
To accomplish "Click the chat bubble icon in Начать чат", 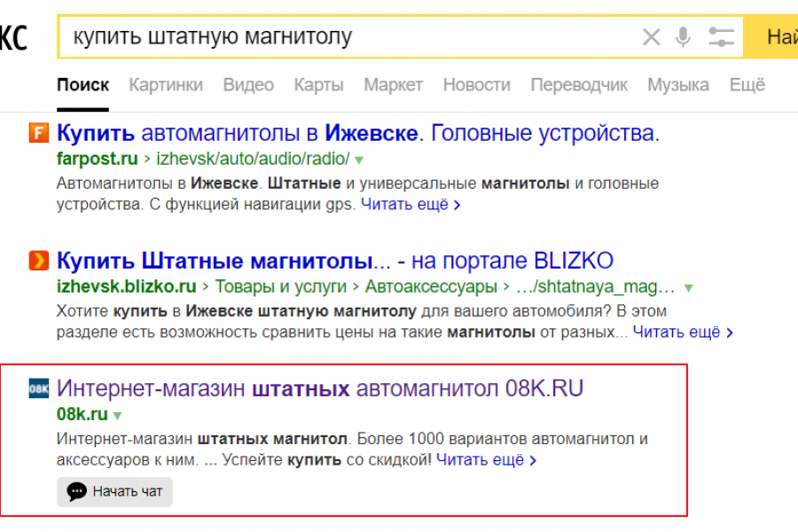I will click(x=77, y=492).
